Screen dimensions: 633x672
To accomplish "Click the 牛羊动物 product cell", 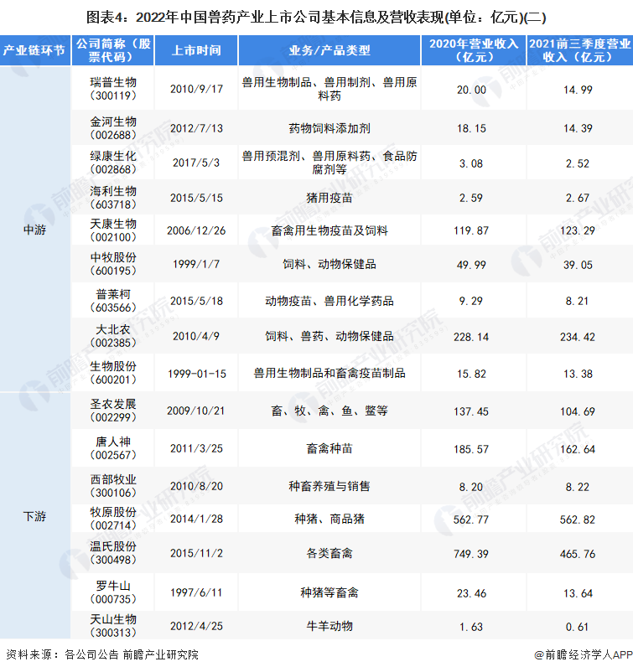I will pos(329,626).
